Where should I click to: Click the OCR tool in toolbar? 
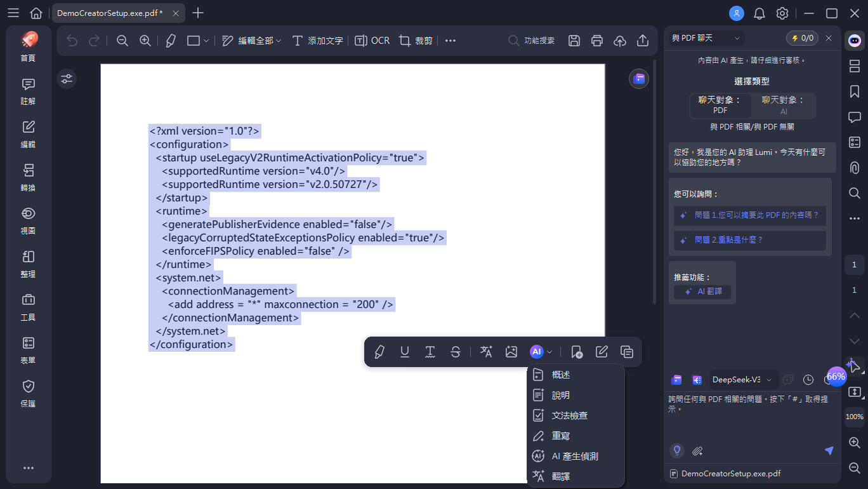372,41
